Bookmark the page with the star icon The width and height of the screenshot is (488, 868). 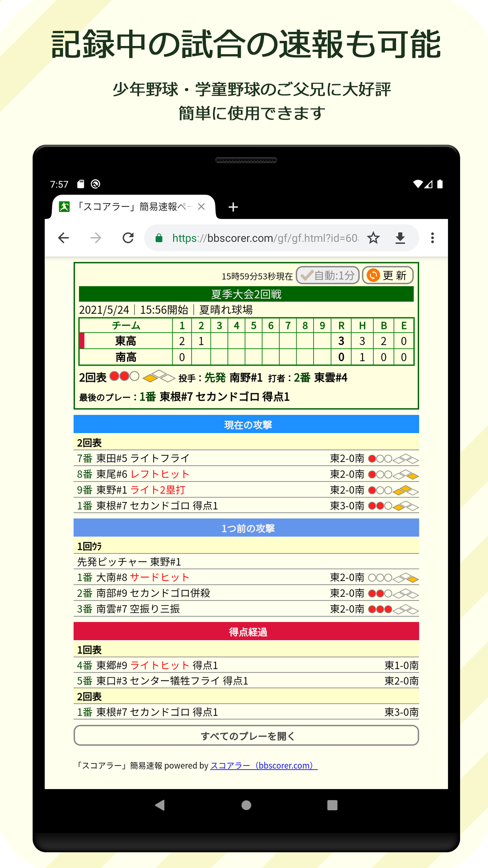(x=373, y=238)
